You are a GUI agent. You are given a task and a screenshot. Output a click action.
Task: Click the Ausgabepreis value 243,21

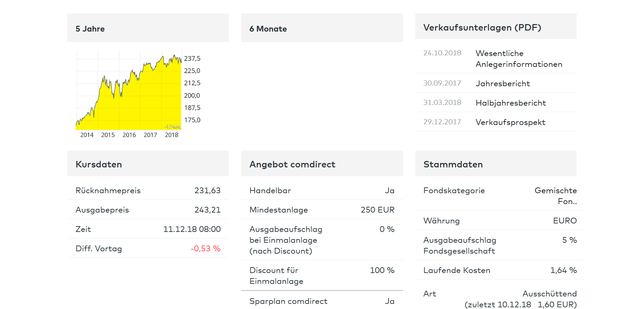207,210
